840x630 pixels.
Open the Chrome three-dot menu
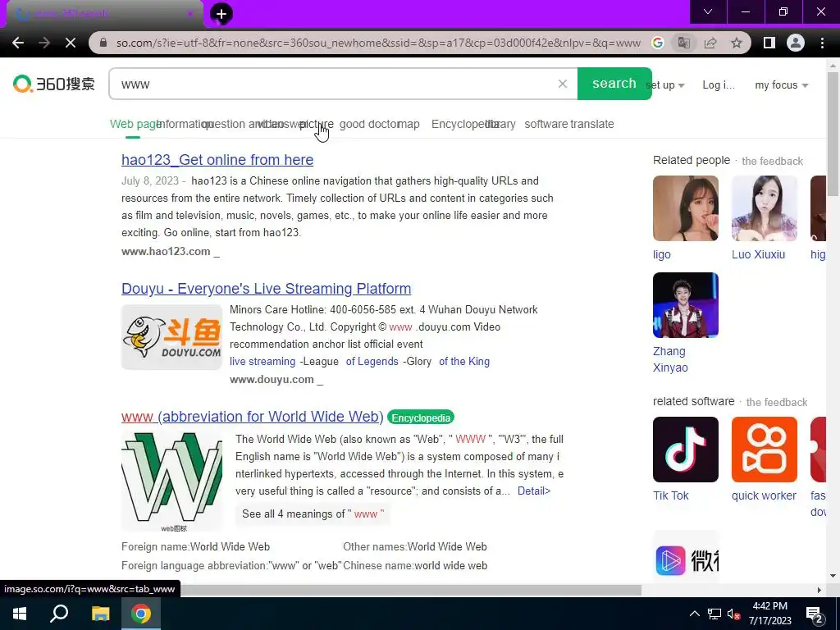pyautogui.click(x=822, y=43)
